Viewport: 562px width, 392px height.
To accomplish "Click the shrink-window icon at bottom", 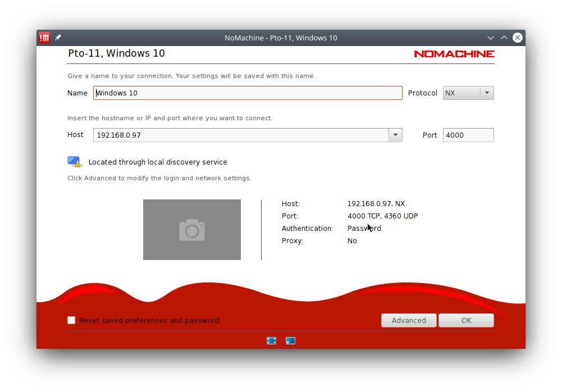I will click(290, 341).
